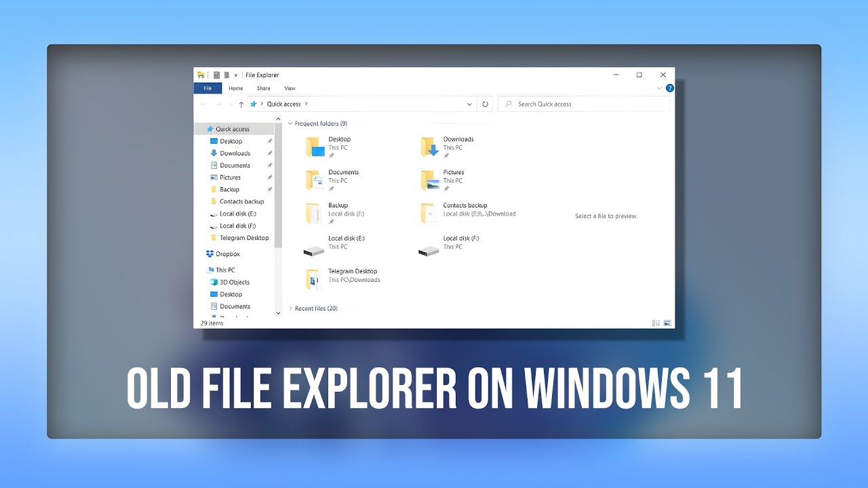The image size is (868, 488).
Task: Select the Downloads folder icon in Frequent folders
Action: point(430,147)
